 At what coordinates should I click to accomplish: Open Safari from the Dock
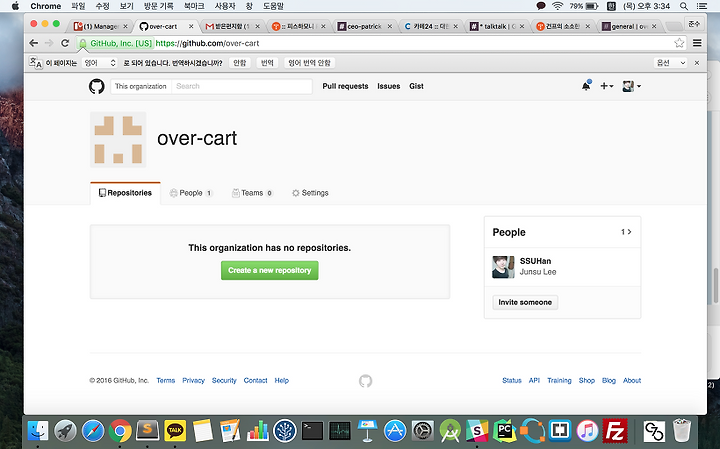[x=93, y=431]
